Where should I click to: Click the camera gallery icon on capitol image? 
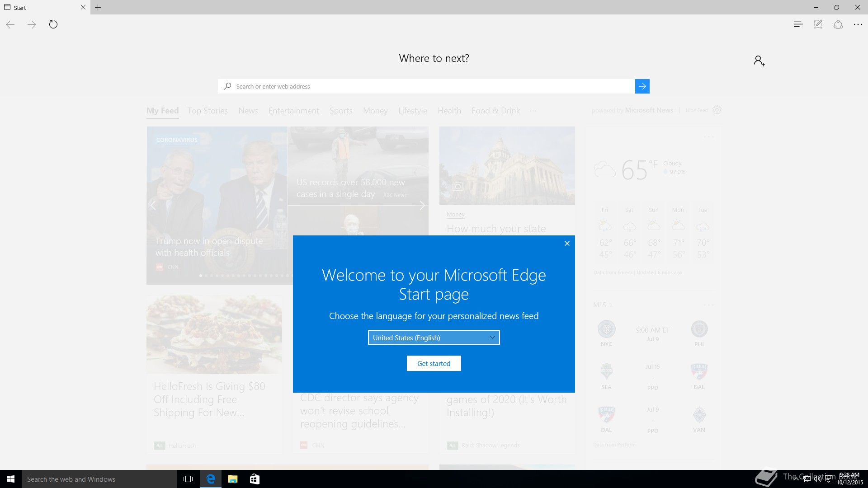(458, 186)
